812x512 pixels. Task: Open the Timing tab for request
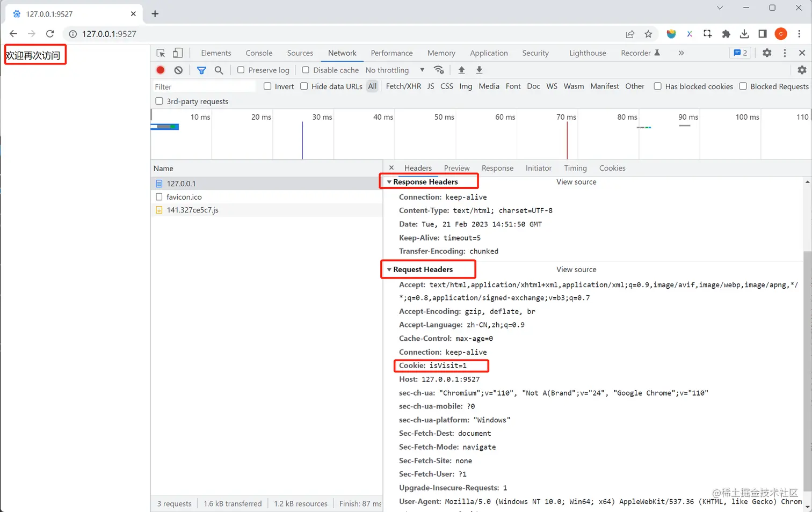click(575, 168)
